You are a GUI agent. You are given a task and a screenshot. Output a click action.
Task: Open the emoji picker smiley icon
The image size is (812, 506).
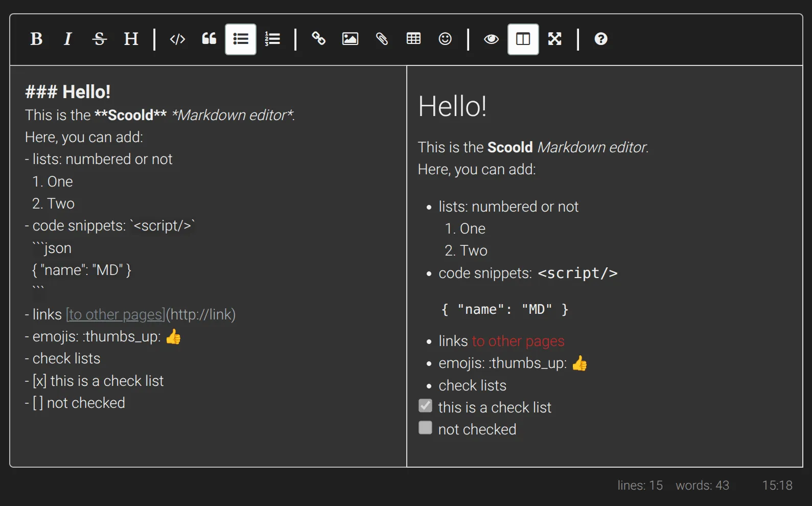(445, 39)
